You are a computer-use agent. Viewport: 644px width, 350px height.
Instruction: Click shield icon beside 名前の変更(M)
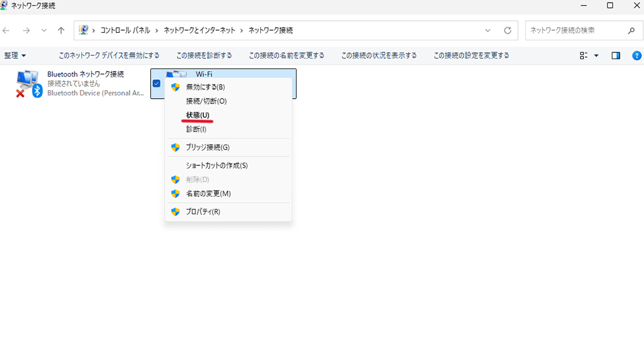tap(175, 193)
